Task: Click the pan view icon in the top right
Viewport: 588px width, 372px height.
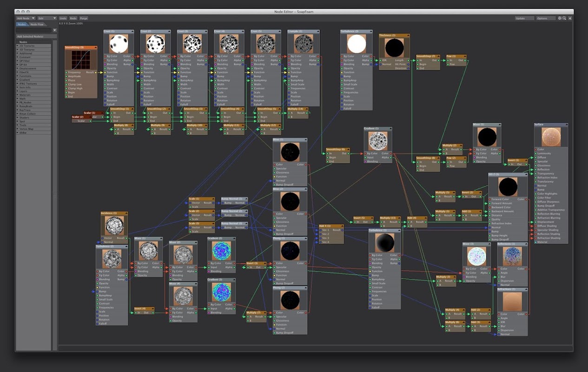Action: coord(560,18)
